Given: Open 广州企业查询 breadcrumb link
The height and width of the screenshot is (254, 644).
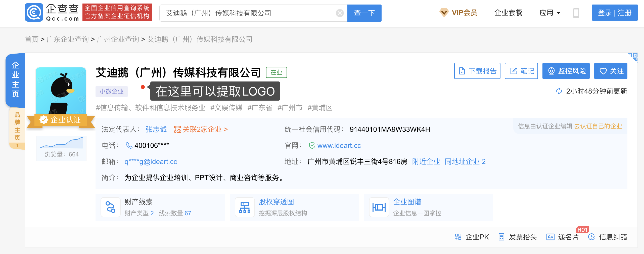Looking at the screenshot, I should point(118,39).
